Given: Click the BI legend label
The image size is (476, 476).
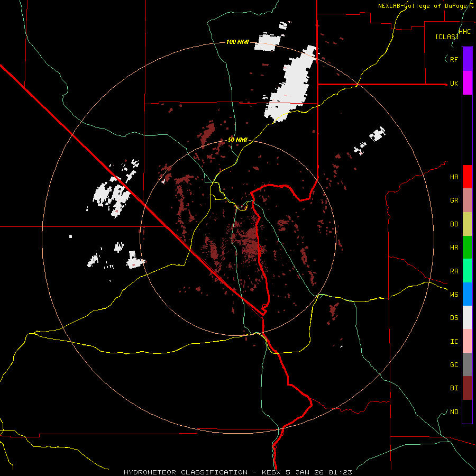Looking at the screenshot, I should click(x=454, y=388).
